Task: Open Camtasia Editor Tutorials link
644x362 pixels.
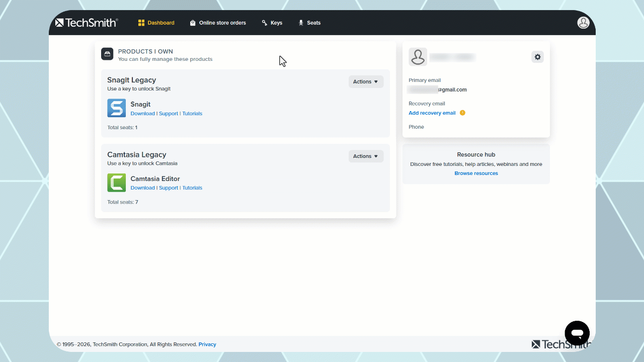Action: click(192, 188)
